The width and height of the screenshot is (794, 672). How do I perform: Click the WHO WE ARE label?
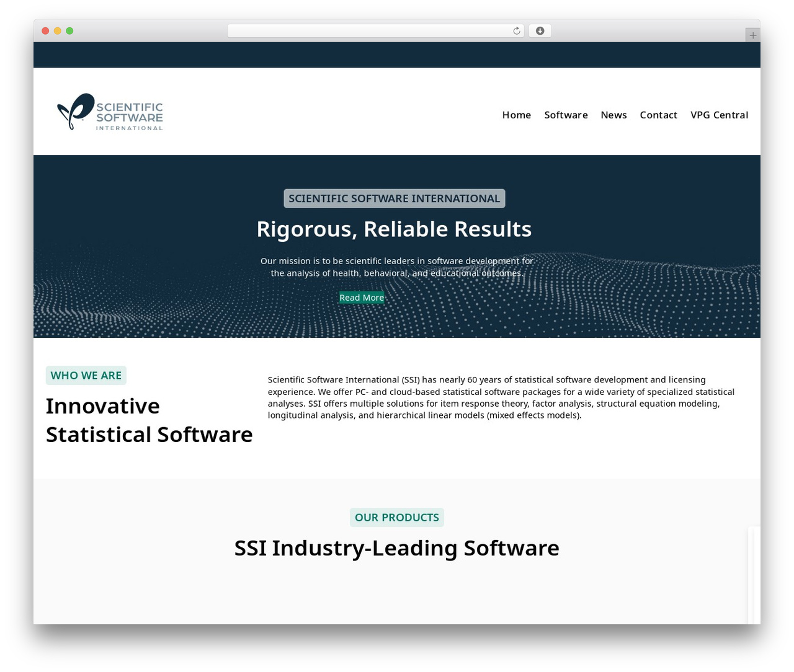(86, 375)
